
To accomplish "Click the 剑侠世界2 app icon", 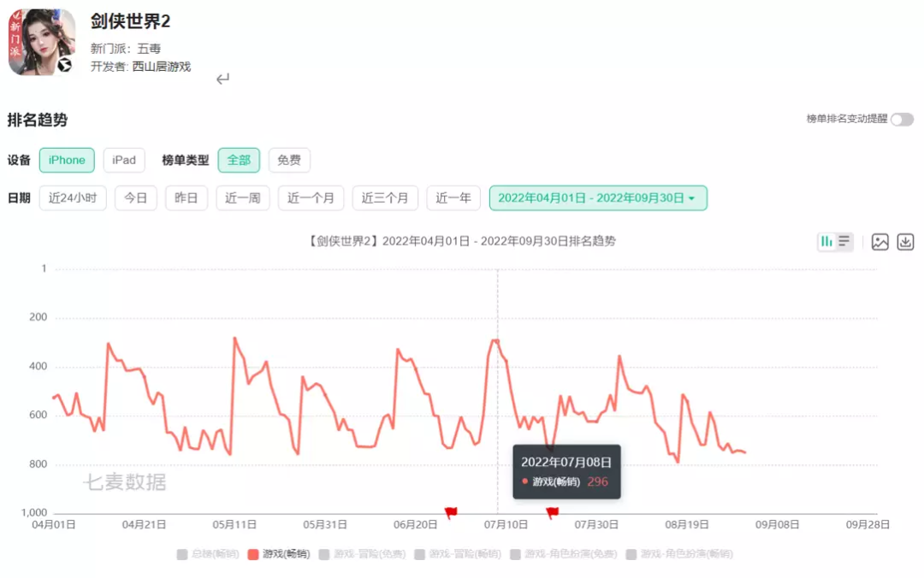I will click(x=41, y=41).
